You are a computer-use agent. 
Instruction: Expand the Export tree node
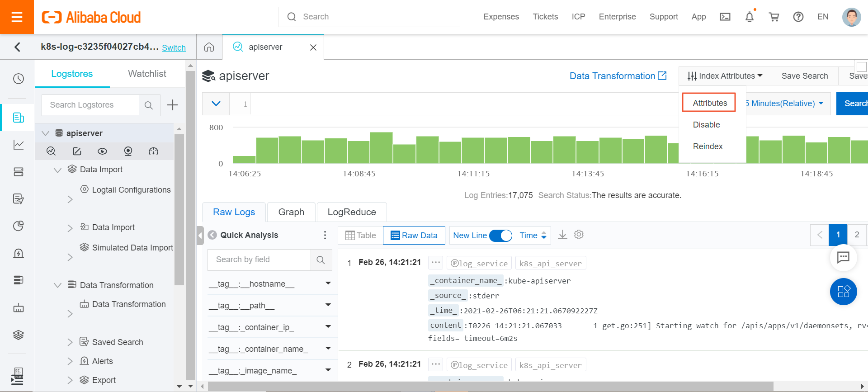tap(70, 380)
